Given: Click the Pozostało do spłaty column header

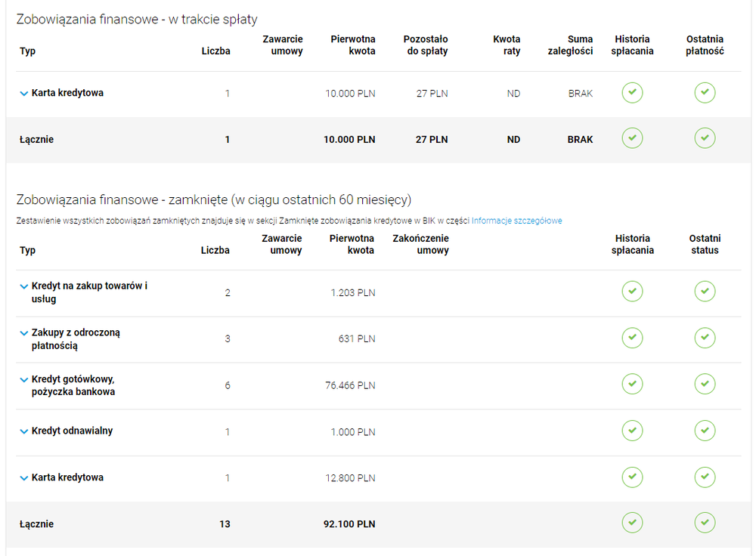Looking at the screenshot, I should tap(426, 45).
